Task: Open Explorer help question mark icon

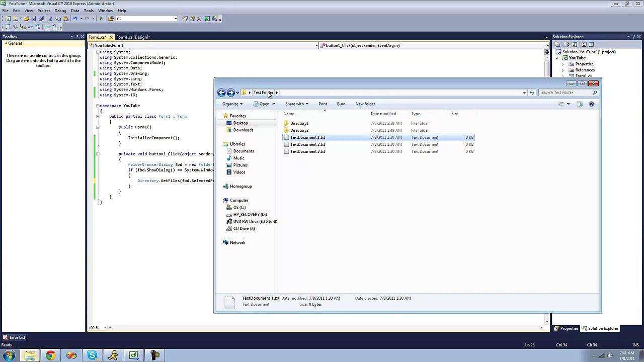Action: pyautogui.click(x=591, y=104)
